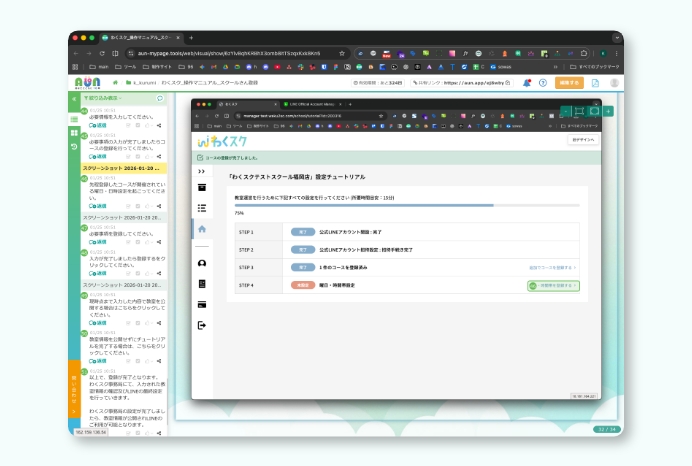
Task: Open the notification bell in AUN header
Action: click(x=527, y=83)
